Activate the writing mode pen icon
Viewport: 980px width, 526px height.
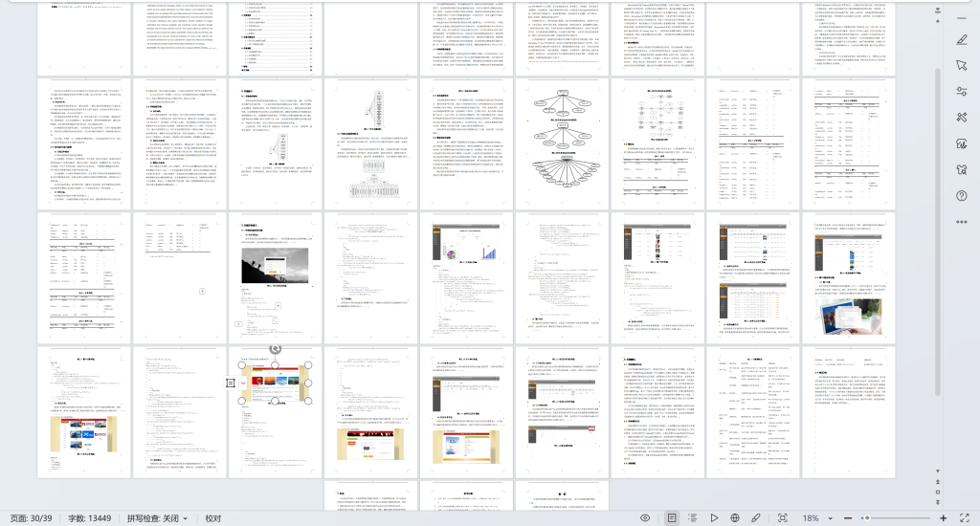756,518
